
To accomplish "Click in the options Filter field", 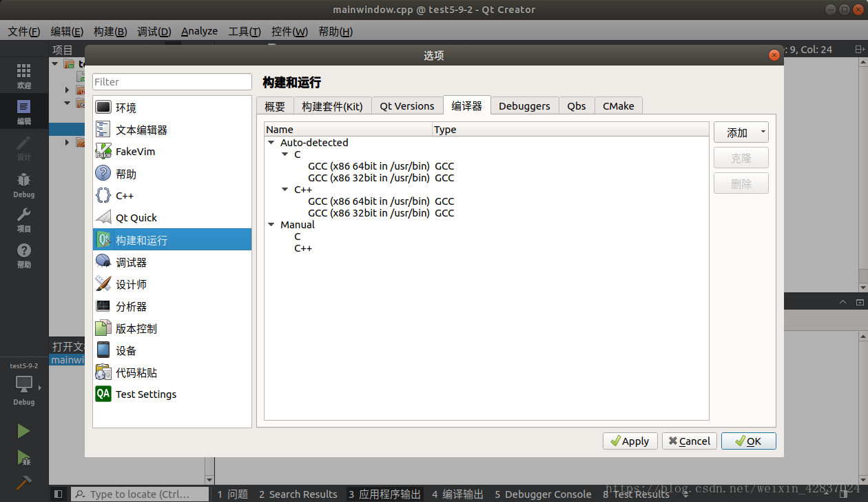I will (x=172, y=81).
